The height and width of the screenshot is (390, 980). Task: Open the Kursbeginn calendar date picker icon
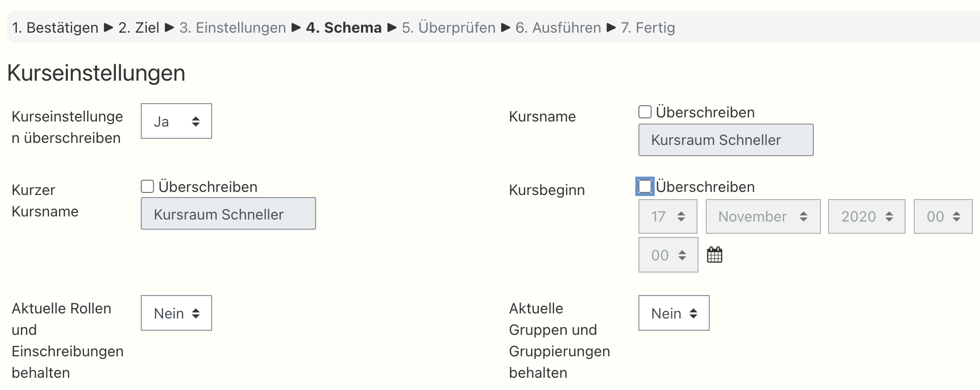tap(714, 255)
